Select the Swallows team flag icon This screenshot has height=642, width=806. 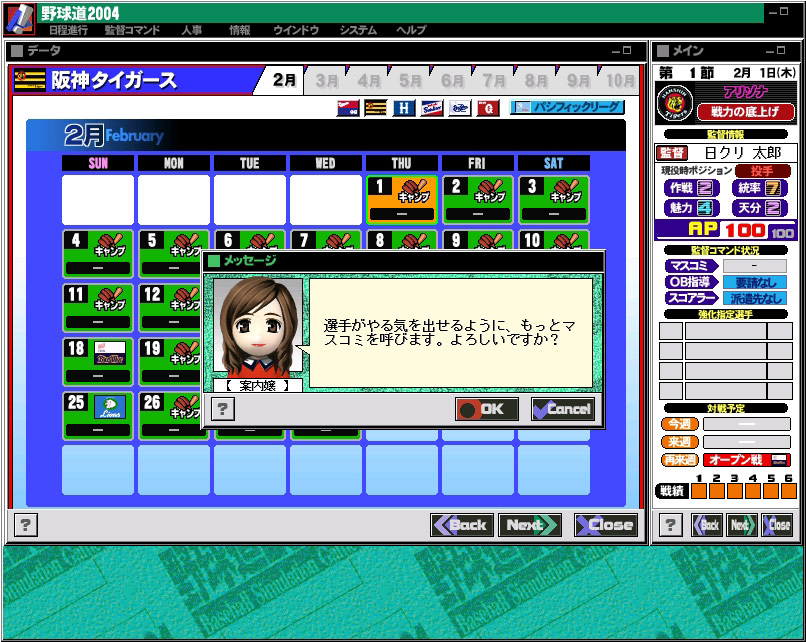coord(432,108)
